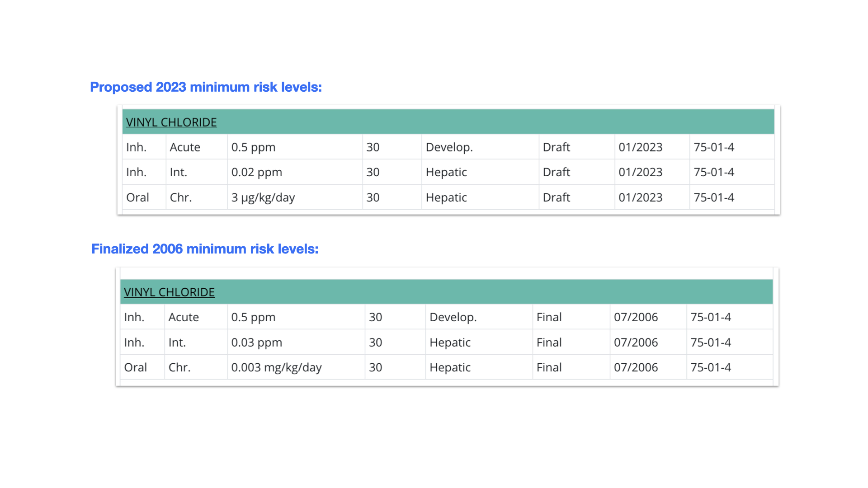This screenshot has height=488, width=868.
Task: Click the VINYL CHLORIDE link in 2006 table
Action: click(x=169, y=292)
